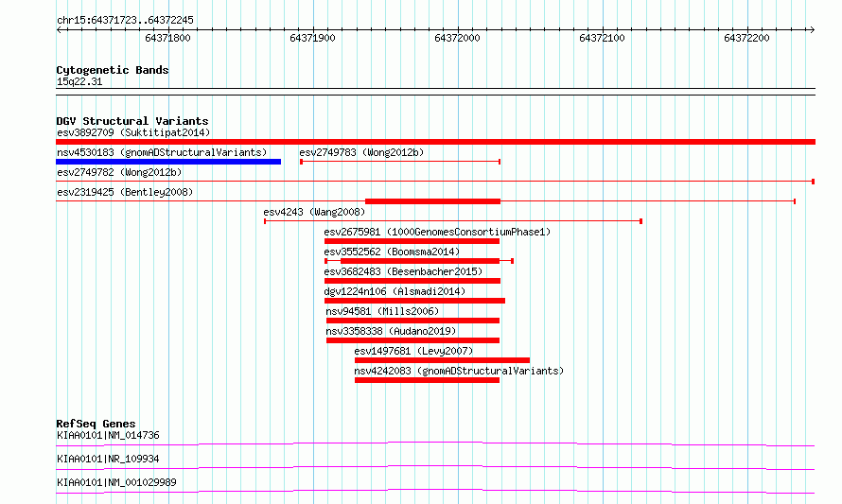Image resolution: width=842 pixels, height=504 pixels.
Task: Click the Cytogenetic Bands track title
Action: pos(113,70)
